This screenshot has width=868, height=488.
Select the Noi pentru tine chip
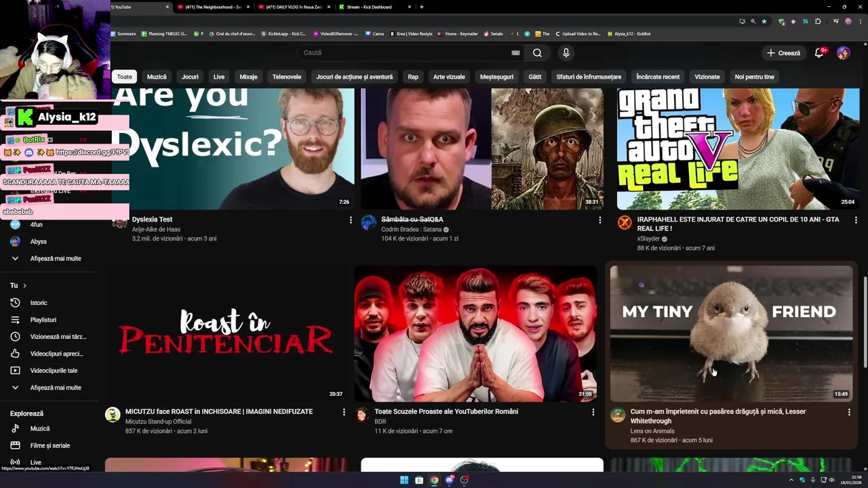(x=754, y=77)
